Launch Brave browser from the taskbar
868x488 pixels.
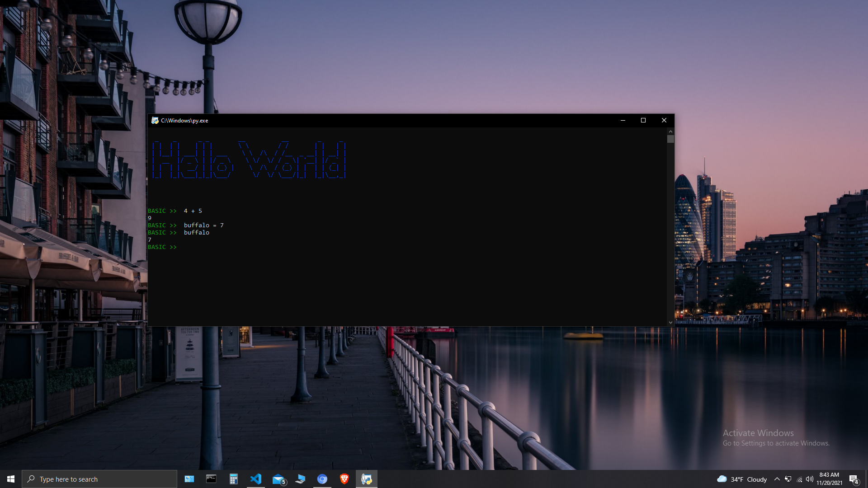pyautogui.click(x=344, y=479)
